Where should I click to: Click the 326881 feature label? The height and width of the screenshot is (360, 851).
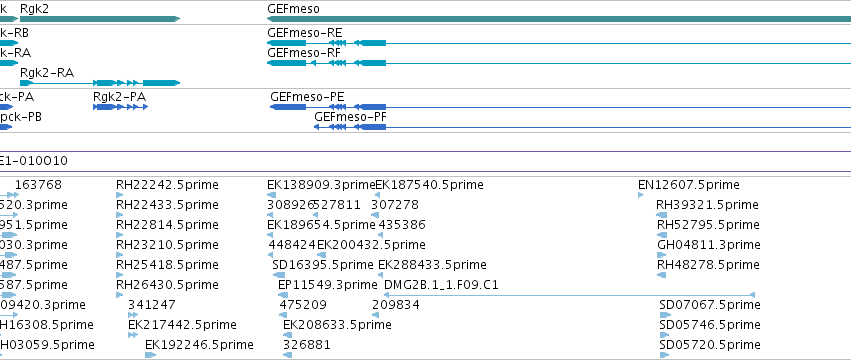click(307, 345)
